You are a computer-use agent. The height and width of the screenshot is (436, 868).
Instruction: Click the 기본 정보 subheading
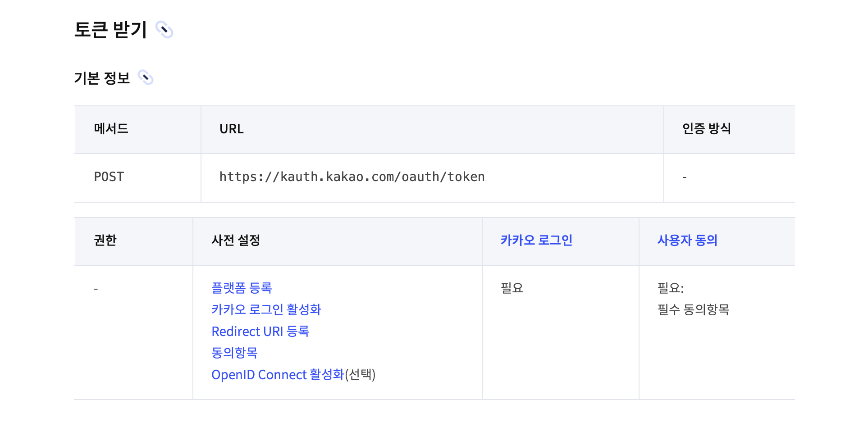click(102, 78)
